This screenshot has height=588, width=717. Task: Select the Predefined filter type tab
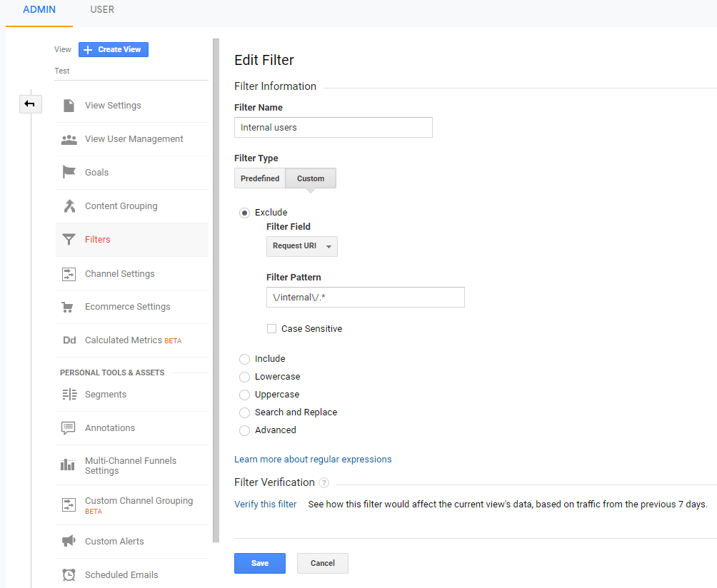(x=259, y=178)
